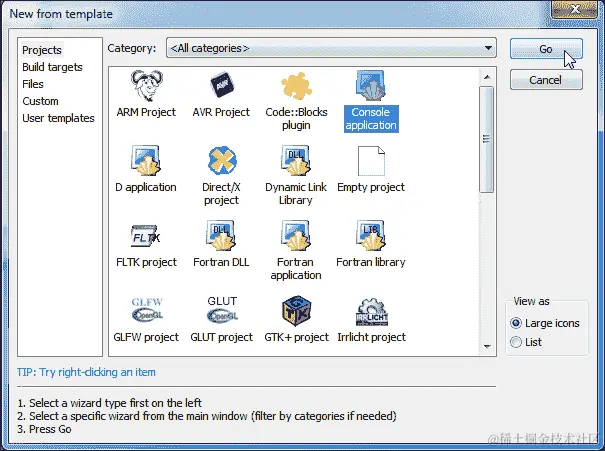Switch to Build targets wizard type
Viewport: 605px width, 451px height.
click(52, 67)
